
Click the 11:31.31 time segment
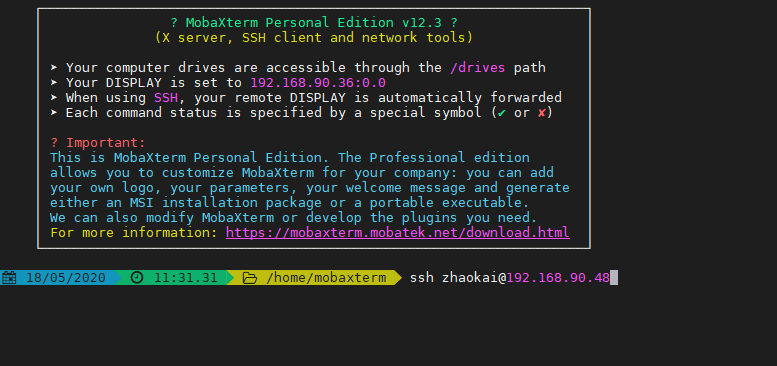pyautogui.click(x=185, y=278)
